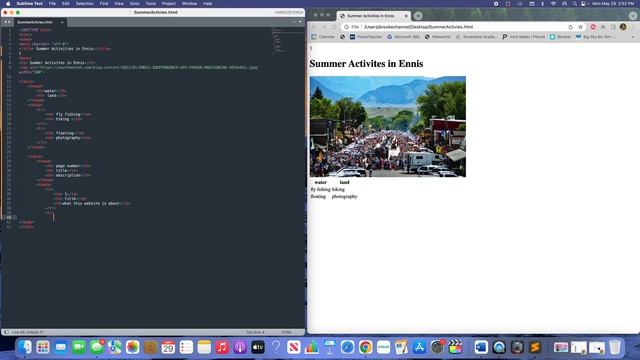Open the HTML syntax selector in status bar
640x360 pixels.
(287, 332)
